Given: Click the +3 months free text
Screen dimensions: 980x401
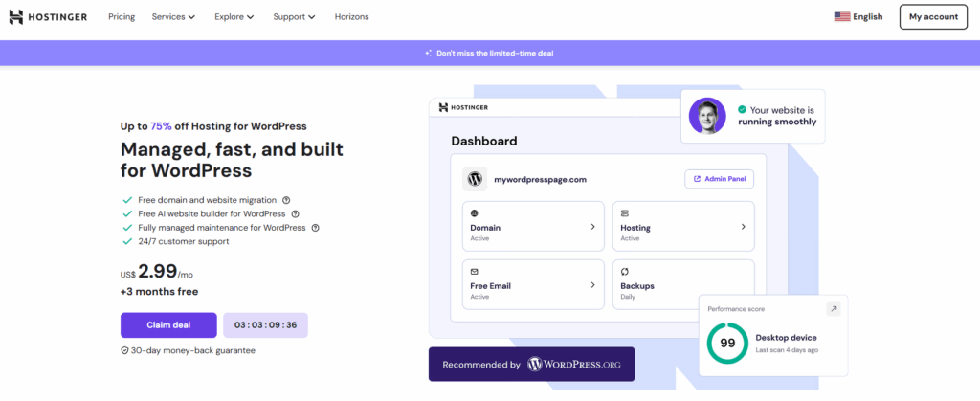Looking at the screenshot, I should coord(160,292).
